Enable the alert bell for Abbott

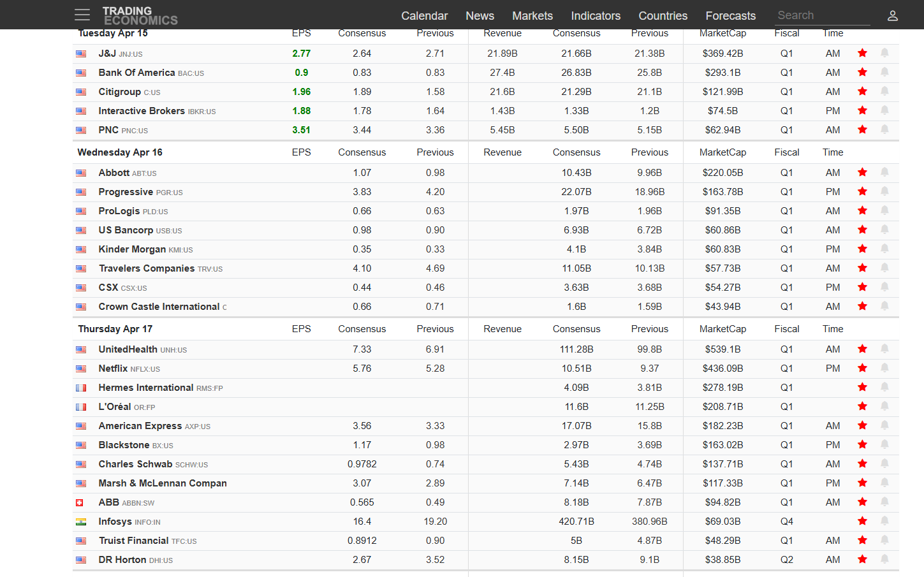(x=884, y=172)
